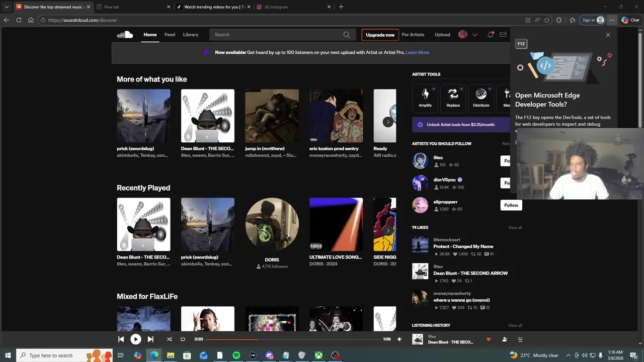
Task: Open Protect - Changed My Name track
Action: coord(463,246)
